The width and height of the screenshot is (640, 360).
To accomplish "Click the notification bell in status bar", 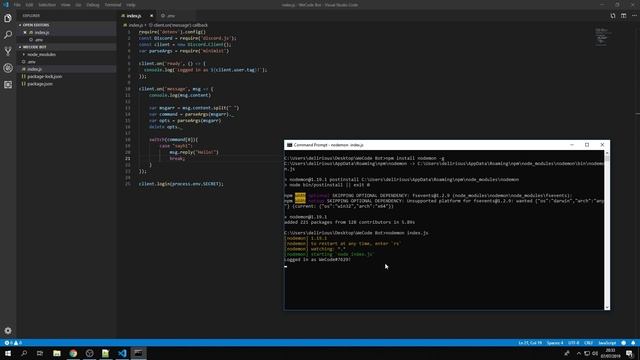I will coord(633,343).
